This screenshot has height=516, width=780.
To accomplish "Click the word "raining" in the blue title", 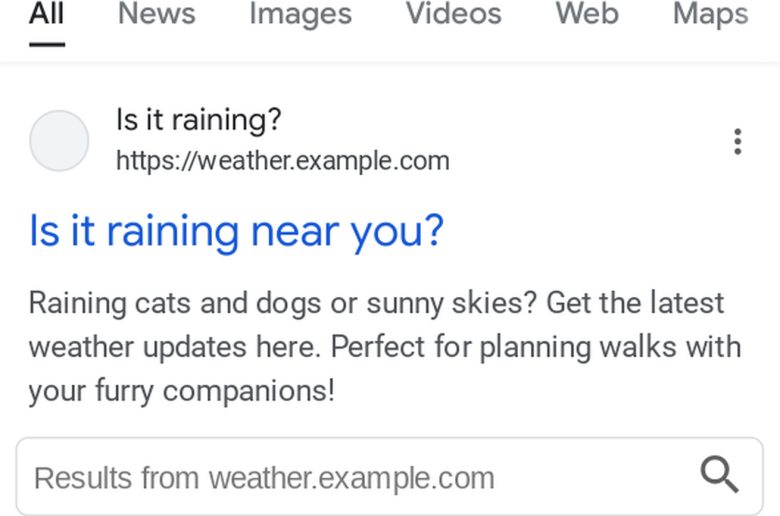I will (x=173, y=231).
